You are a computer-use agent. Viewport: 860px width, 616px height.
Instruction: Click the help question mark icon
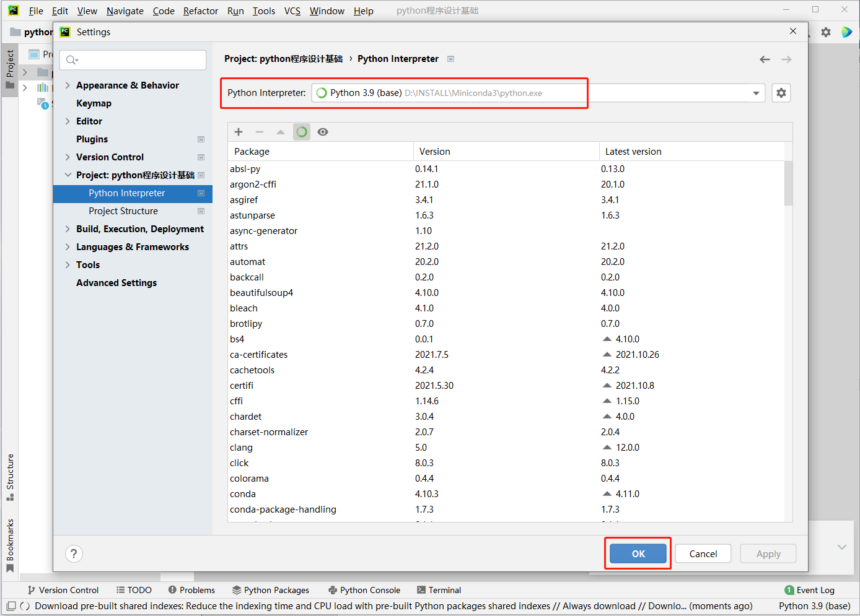point(74,553)
